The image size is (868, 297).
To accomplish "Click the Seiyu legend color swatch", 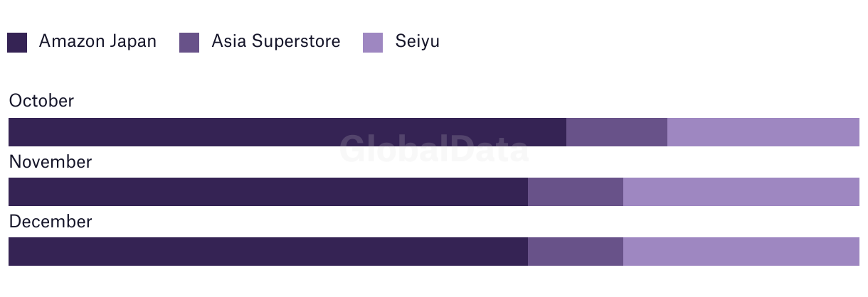I will point(373,42).
